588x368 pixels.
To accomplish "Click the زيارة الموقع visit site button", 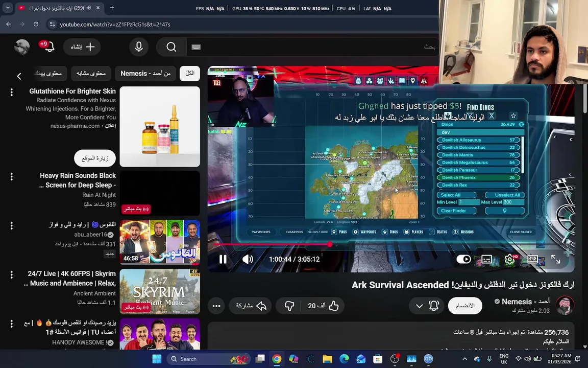I will coord(95,158).
